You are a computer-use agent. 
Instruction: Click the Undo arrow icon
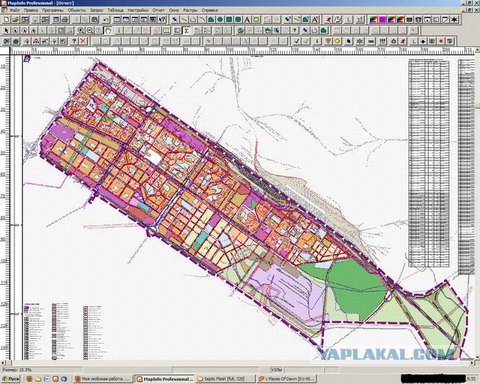click(106, 20)
